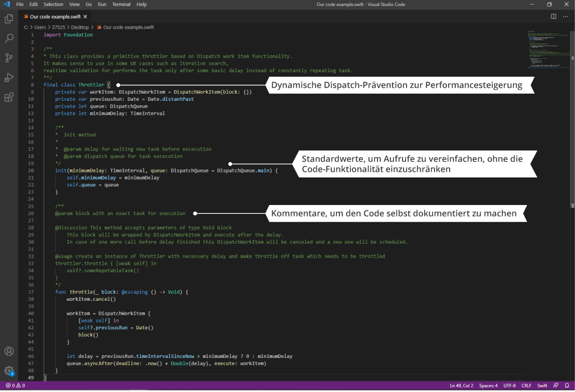
Task: Open the editor More Actions menu
Action: tap(566, 17)
